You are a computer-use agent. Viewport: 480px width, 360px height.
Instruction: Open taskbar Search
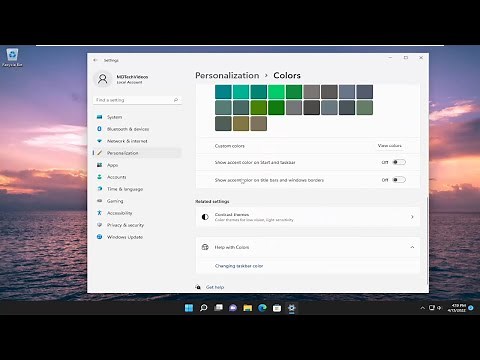(203, 308)
